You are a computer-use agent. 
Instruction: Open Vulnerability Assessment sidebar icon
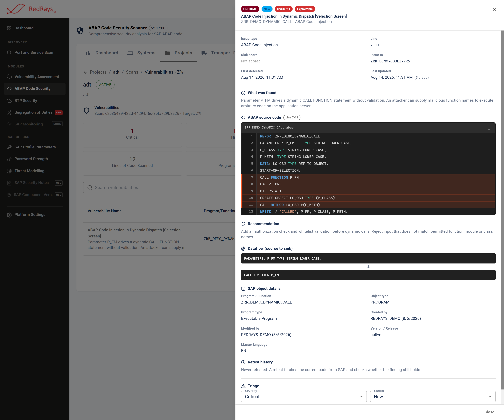(9, 77)
